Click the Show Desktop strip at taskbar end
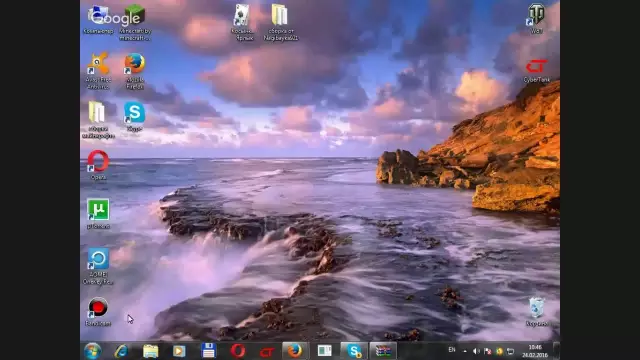This screenshot has height=360, width=640. pyautogui.click(x=556, y=351)
